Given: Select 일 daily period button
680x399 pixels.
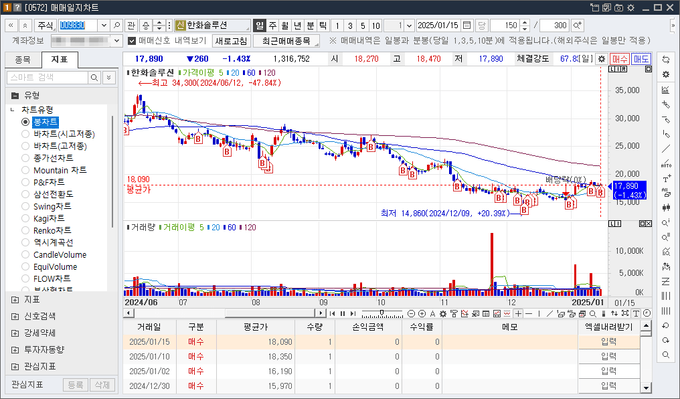Looking at the screenshot, I should coord(259,26).
